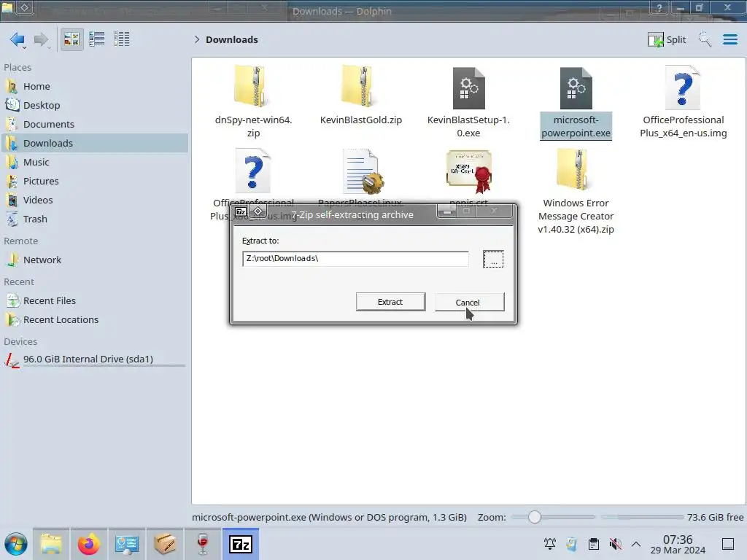
Task: Go back with the blue back arrow
Action: point(18,39)
